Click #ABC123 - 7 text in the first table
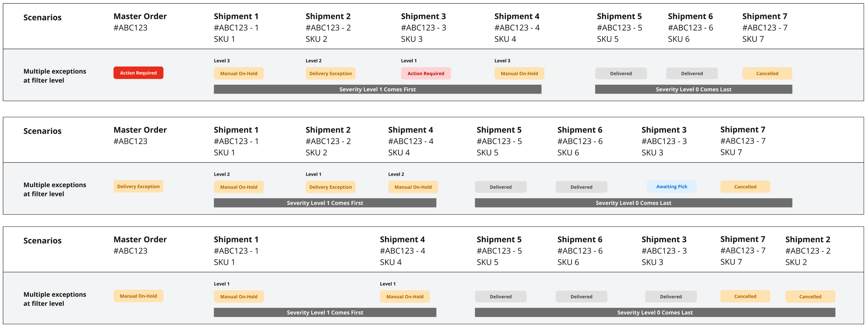The width and height of the screenshot is (868, 328). (x=765, y=28)
